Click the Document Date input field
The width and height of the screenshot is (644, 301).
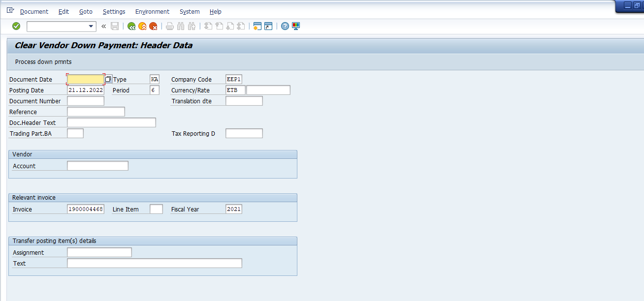pos(86,79)
